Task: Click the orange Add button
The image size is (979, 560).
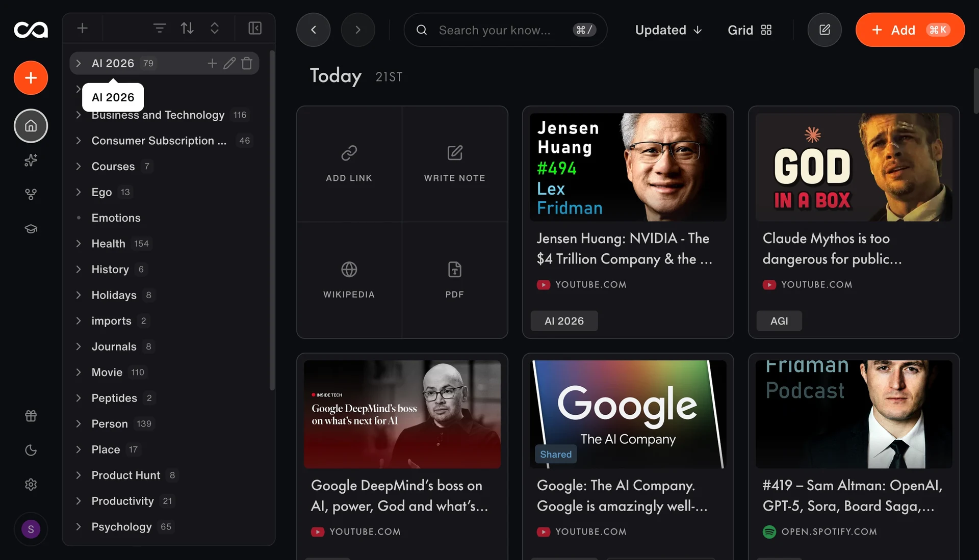Action: point(910,30)
